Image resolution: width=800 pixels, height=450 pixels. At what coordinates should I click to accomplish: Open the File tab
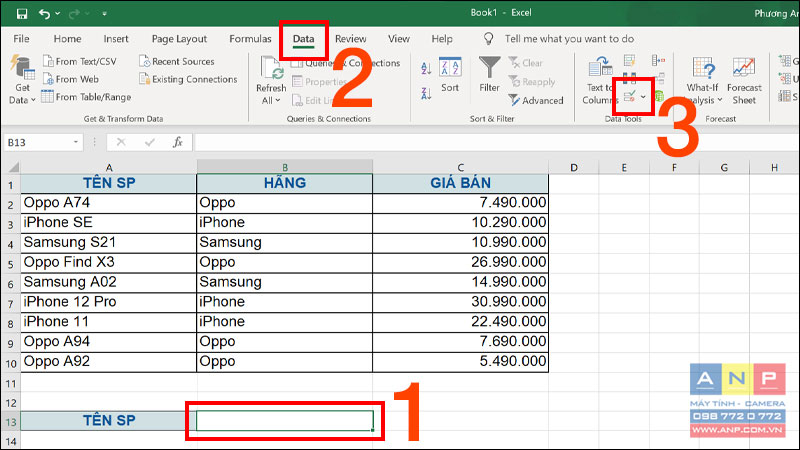(21, 39)
